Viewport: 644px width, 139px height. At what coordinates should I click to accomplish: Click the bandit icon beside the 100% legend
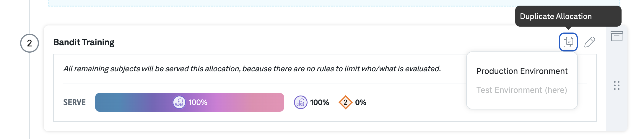tap(300, 102)
